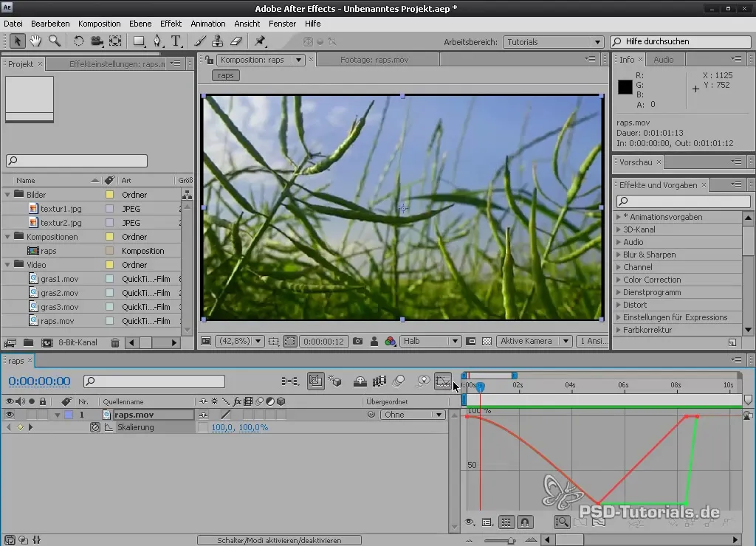Click the delete trash icon in Projekt panel

point(114,342)
